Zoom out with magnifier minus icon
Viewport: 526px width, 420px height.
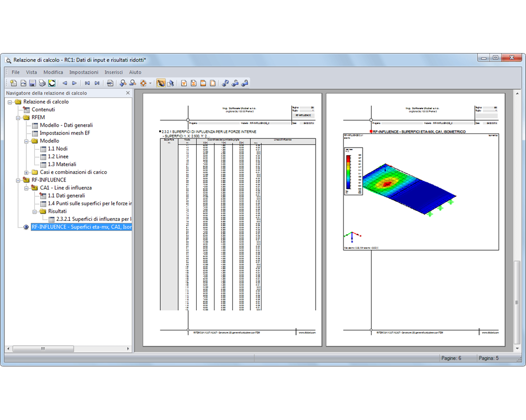(133, 83)
